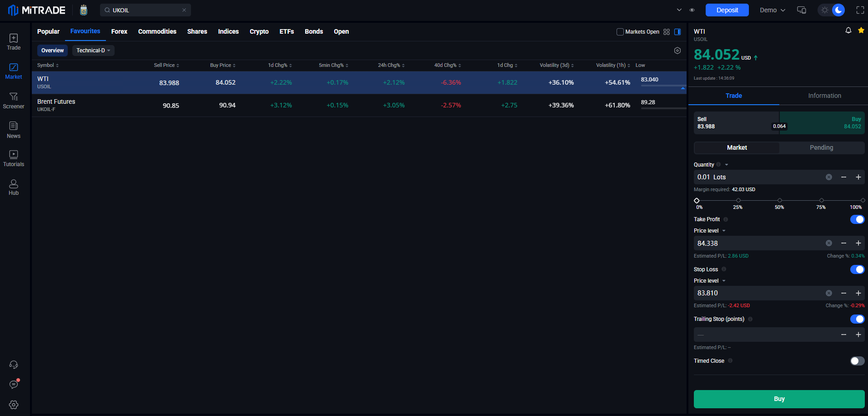Viewport: 868px width, 416px height.
Task: Open the News sidebar section
Action: 14,130
